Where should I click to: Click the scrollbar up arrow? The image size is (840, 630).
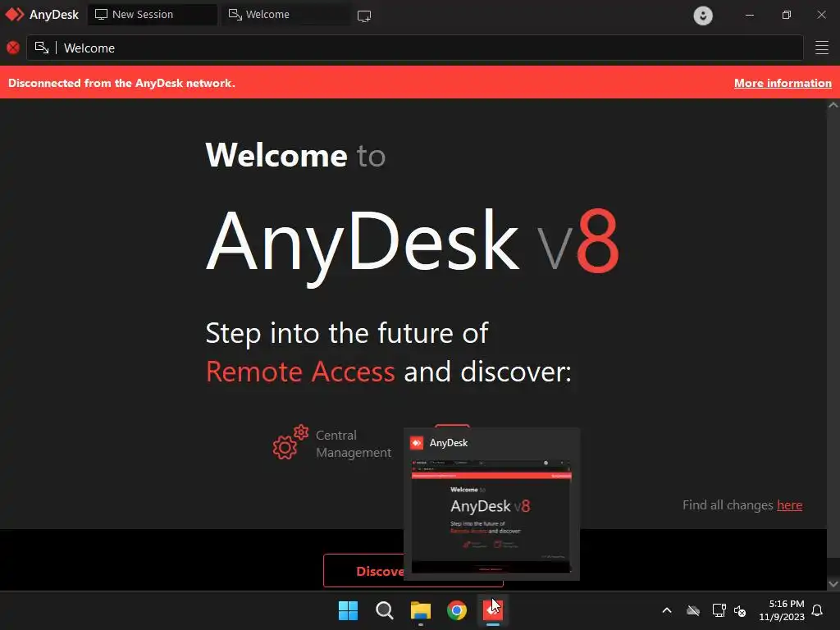point(833,106)
